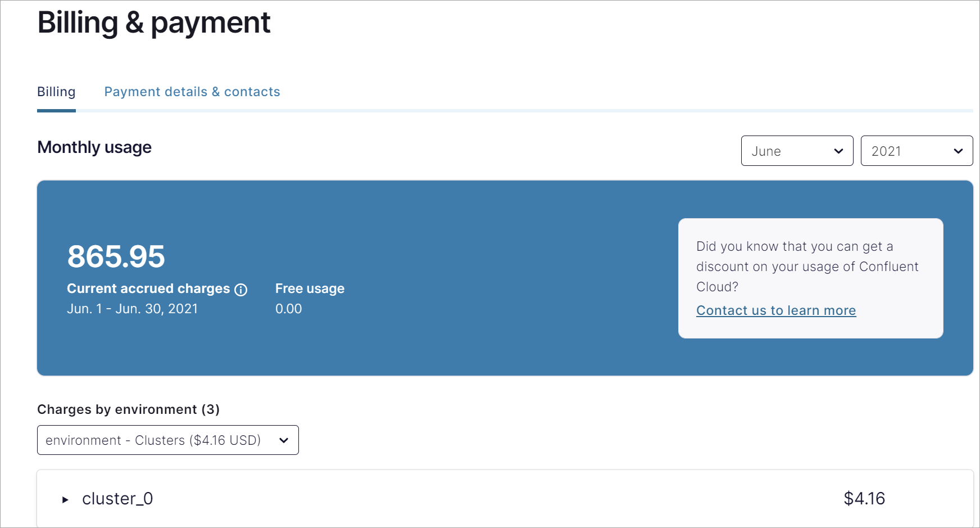Click the Jun. 1 - Jun. 30, 2021 date range
The width and height of the screenshot is (980, 528).
pyautogui.click(x=132, y=309)
